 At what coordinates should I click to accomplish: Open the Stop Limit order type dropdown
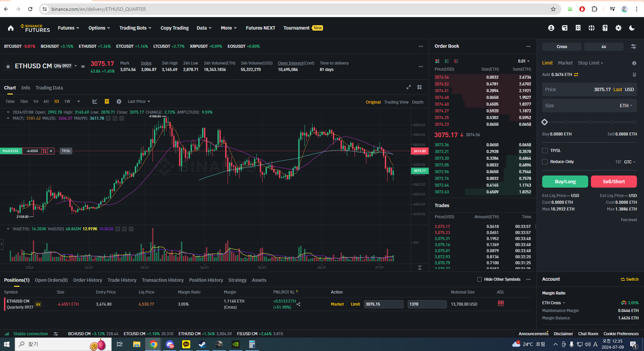591,63
